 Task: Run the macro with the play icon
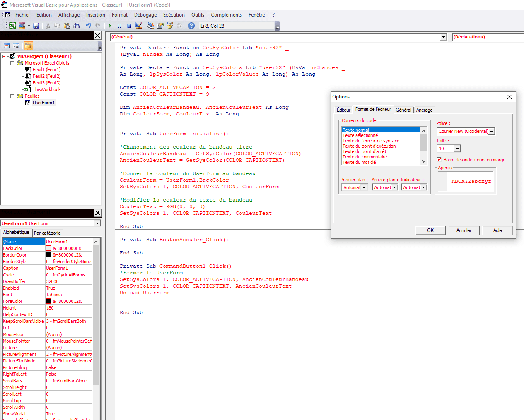[x=110, y=26]
